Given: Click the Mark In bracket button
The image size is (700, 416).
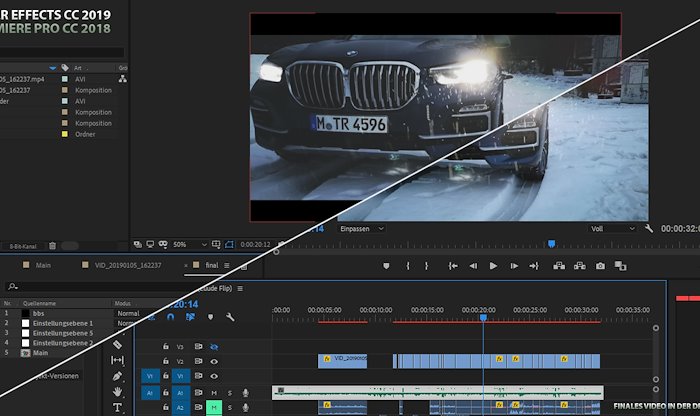Looking at the screenshot, I should [408, 266].
